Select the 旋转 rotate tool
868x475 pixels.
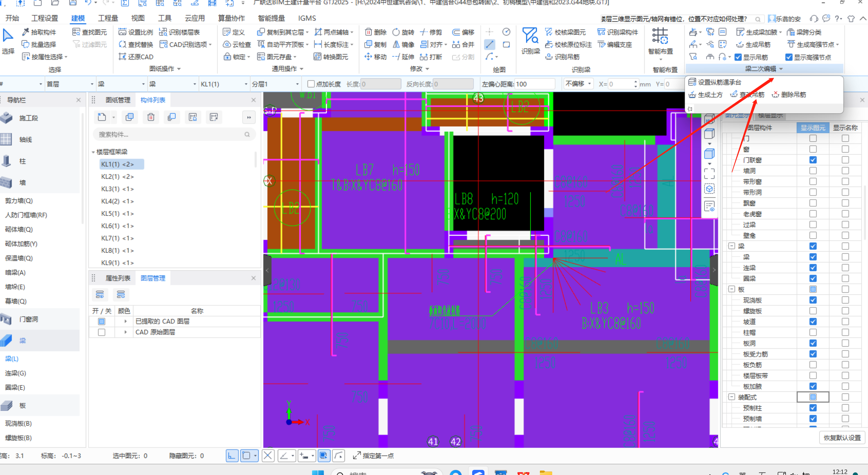[403, 32]
